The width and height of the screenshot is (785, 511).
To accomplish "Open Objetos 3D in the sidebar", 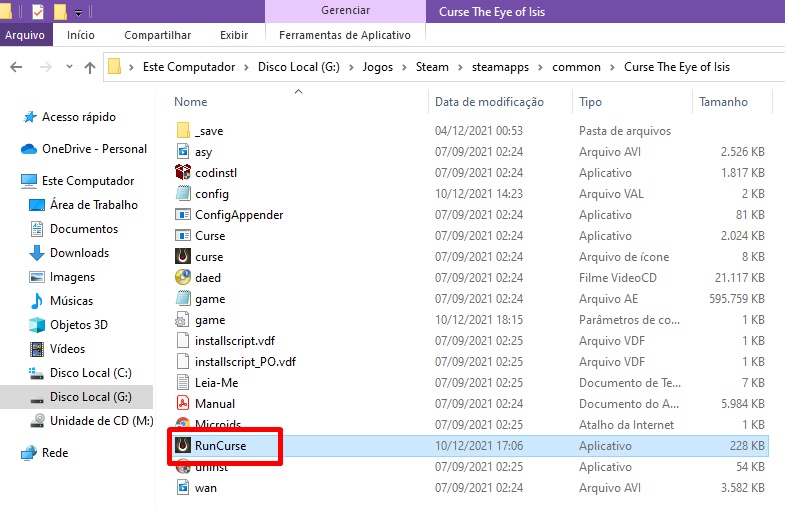I will pyautogui.click(x=79, y=325).
